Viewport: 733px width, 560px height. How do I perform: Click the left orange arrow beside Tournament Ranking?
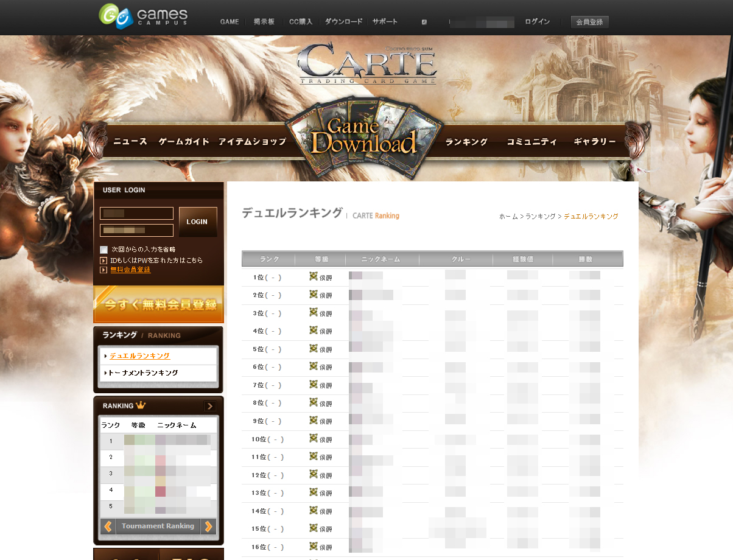[x=108, y=526]
